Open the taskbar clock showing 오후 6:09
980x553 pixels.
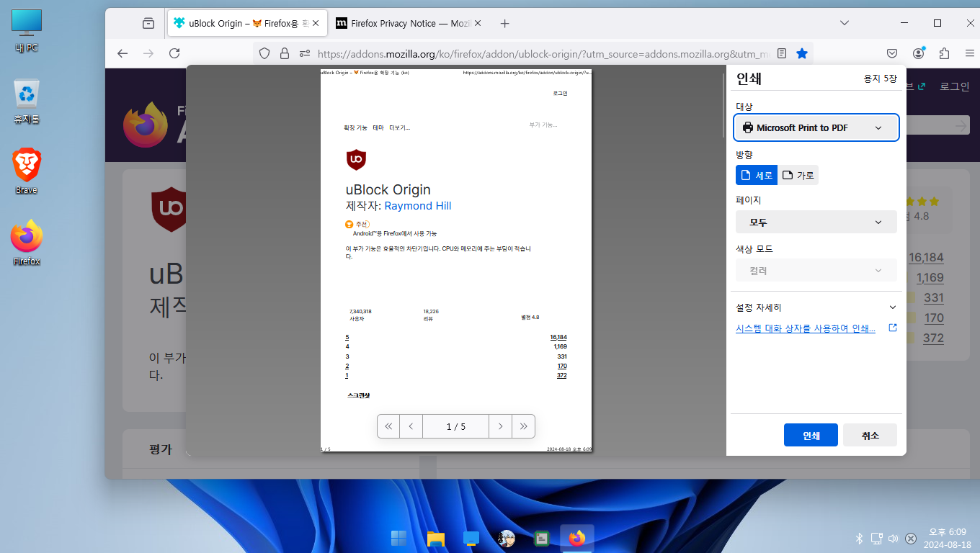pyautogui.click(x=947, y=538)
